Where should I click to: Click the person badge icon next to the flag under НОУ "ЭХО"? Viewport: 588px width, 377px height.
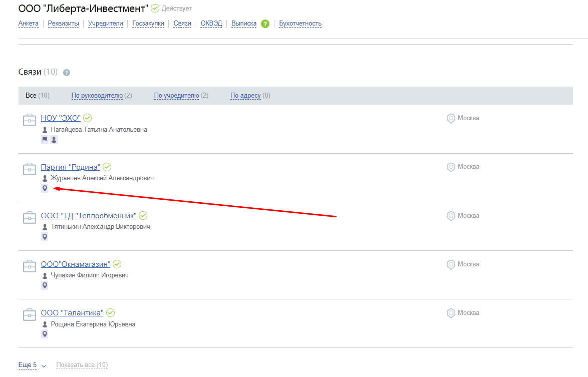(54, 140)
